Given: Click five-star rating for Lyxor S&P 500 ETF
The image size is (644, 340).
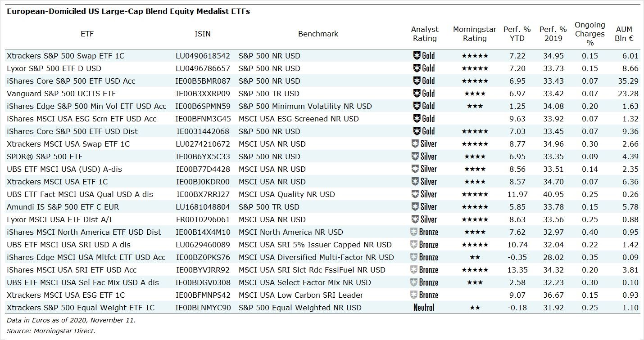Looking at the screenshot, I should coord(475,68).
